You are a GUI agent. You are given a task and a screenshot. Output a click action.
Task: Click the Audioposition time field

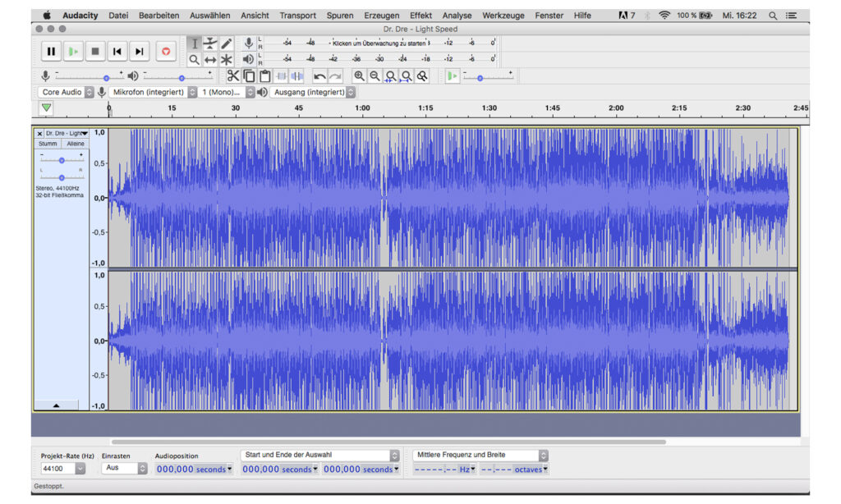click(x=194, y=469)
